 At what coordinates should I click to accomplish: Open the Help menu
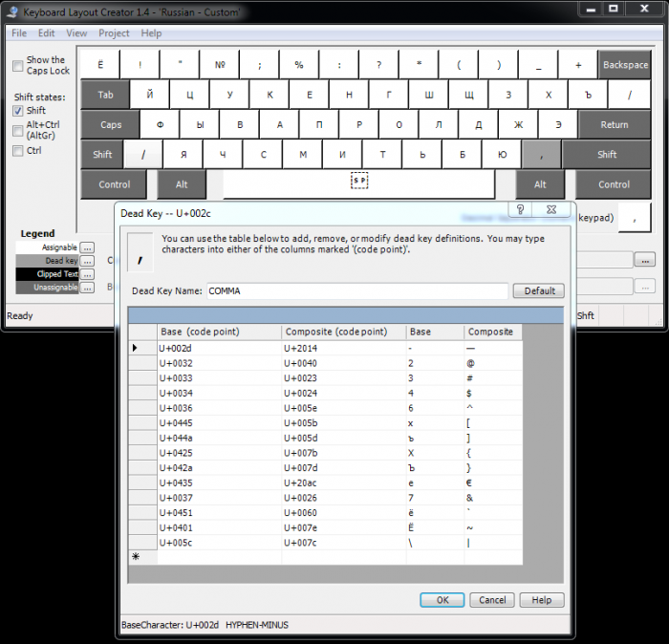tap(151, 33)
